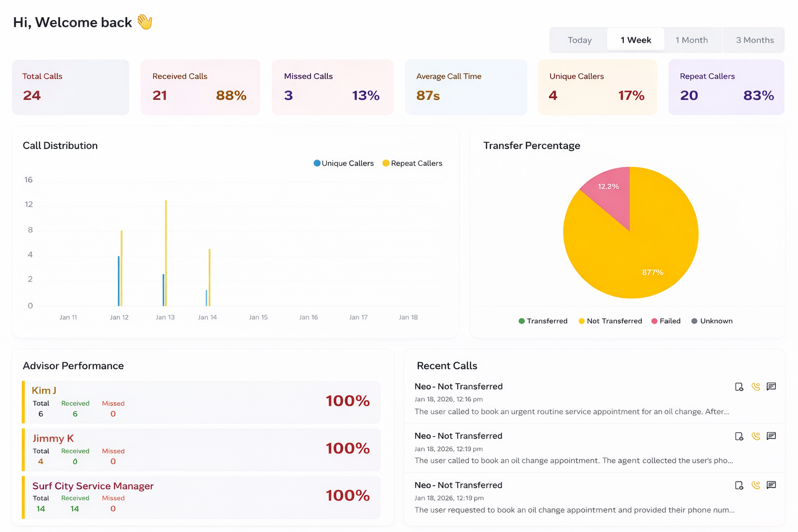Toggle Repeat Callers series in chart legend
Image resolution: width=798 pixels, height=532 pixels.
[x=412, y=163]
